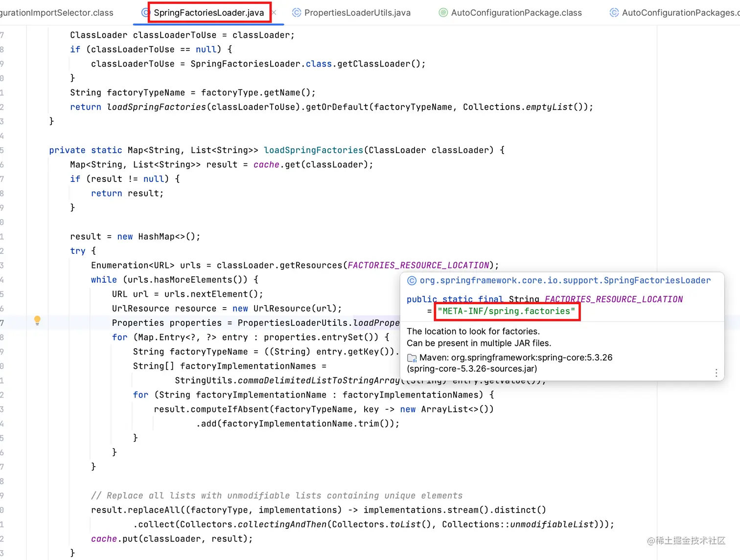The width and height of the screenshot is (740, 560).
Task: Click FACTORIES_RESOURCE_LOCATION in the getResources call
Action: [418, 266]
